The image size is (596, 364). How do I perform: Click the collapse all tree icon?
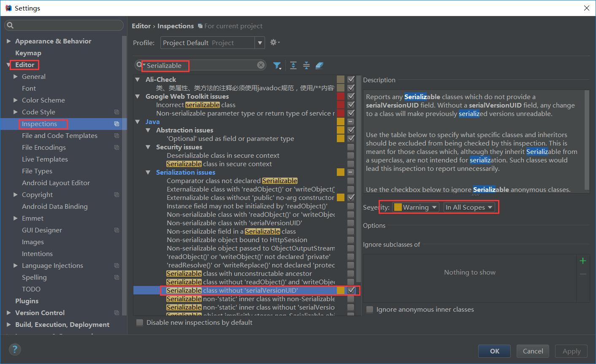(306, 65)
